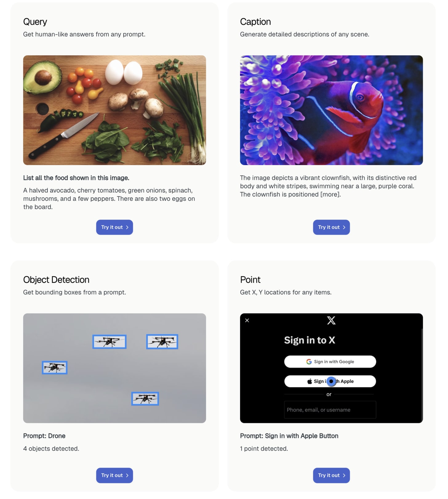
Task: Close the Sign in to X dialog
Action: 247,320
